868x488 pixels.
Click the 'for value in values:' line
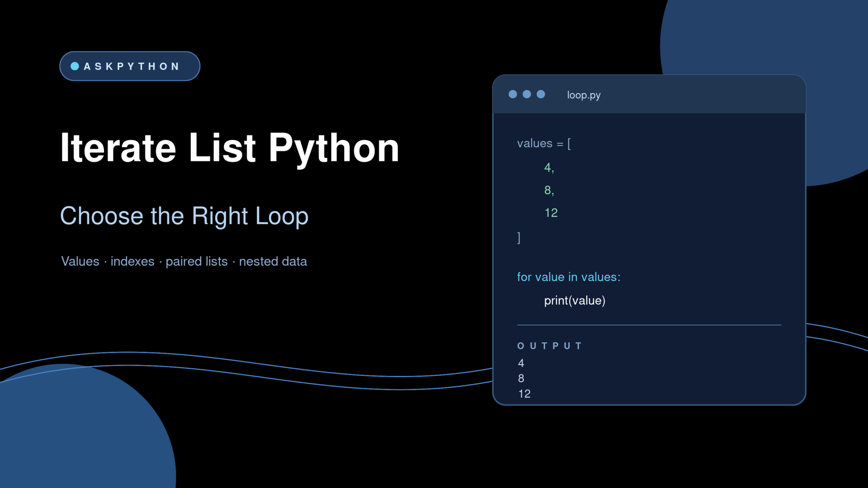[x=569, y=277]
